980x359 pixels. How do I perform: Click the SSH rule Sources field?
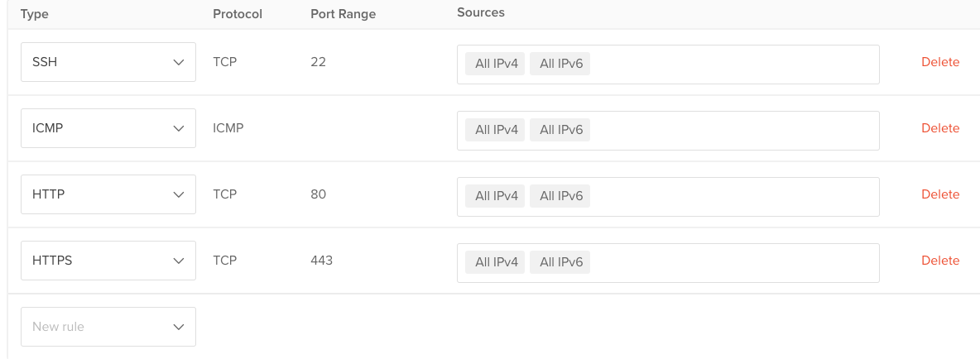tap(733, 64)
